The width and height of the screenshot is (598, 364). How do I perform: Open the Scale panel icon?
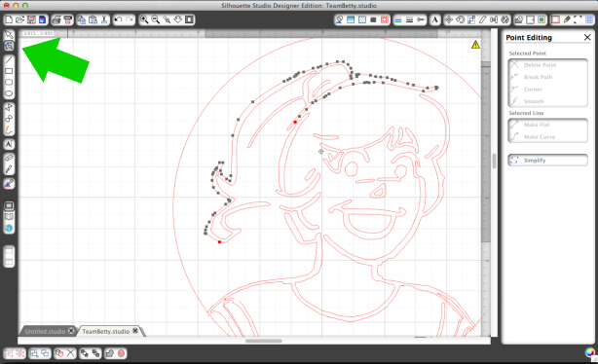pyautogui.click(x=471, y=19)
